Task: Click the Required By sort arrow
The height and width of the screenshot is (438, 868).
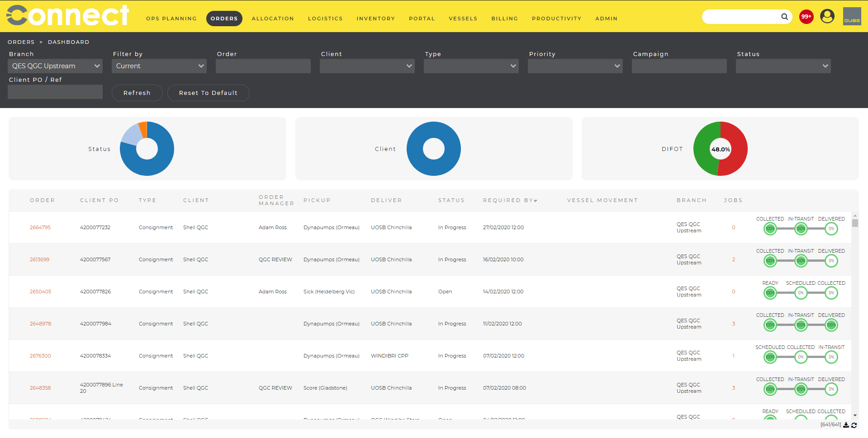Action: click(536, 201)
